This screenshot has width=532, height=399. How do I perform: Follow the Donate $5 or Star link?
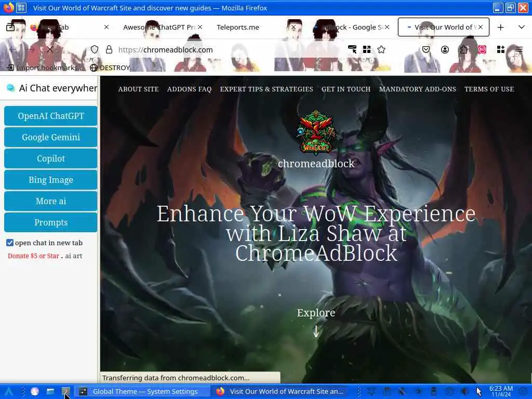coord(33,256)
